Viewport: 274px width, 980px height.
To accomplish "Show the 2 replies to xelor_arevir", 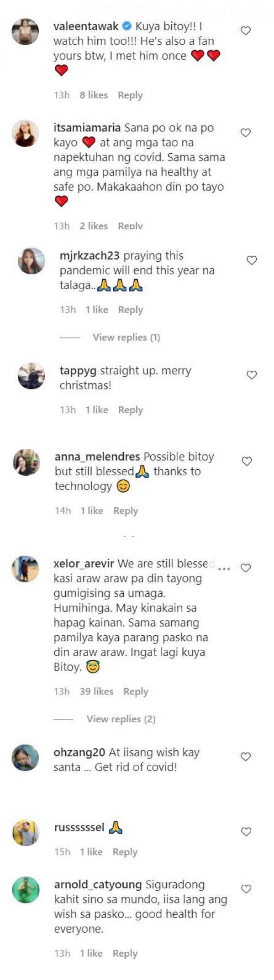I will click(121, 719).
